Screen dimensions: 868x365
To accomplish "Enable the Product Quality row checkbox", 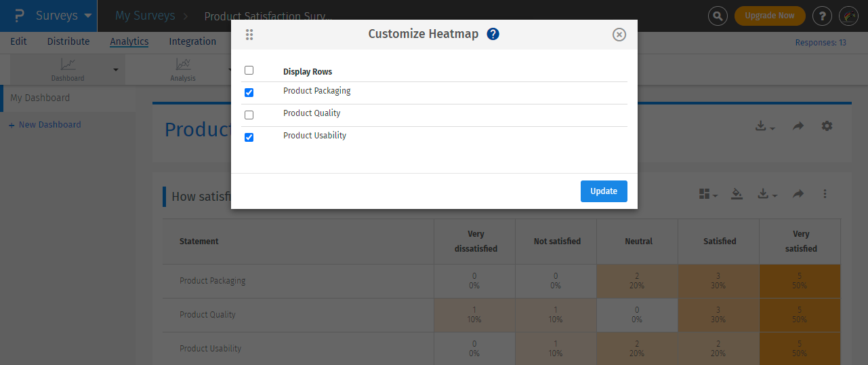I will point(249,115).
